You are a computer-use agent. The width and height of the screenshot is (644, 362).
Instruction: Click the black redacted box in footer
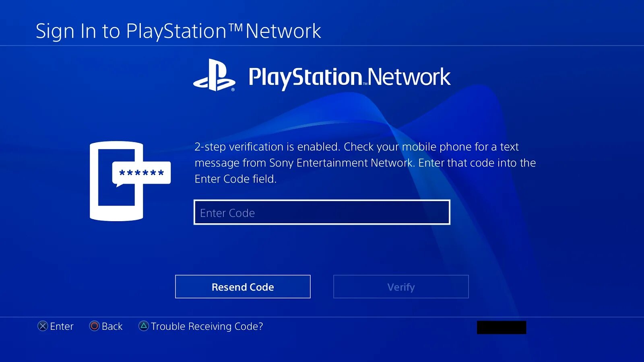click(x=502, y=327)
